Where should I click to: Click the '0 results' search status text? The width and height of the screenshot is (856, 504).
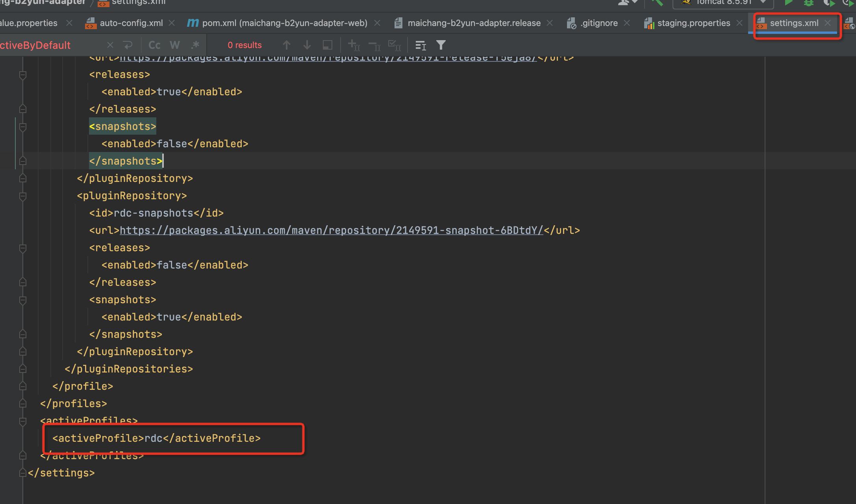click(x=245, y=45)
